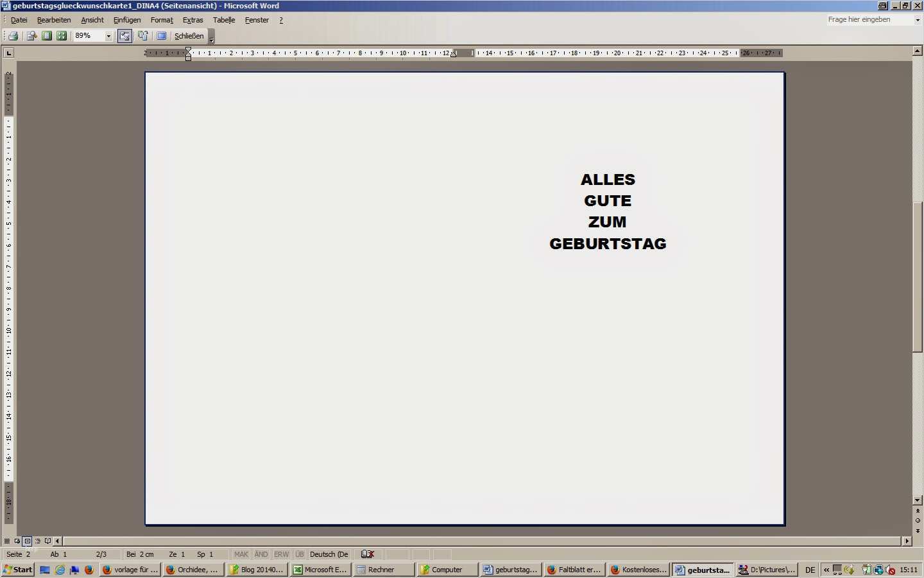924x578 pixels.
Task: Expand the toolbar options arrow after Schließen
Action: [x=212, y=39]
